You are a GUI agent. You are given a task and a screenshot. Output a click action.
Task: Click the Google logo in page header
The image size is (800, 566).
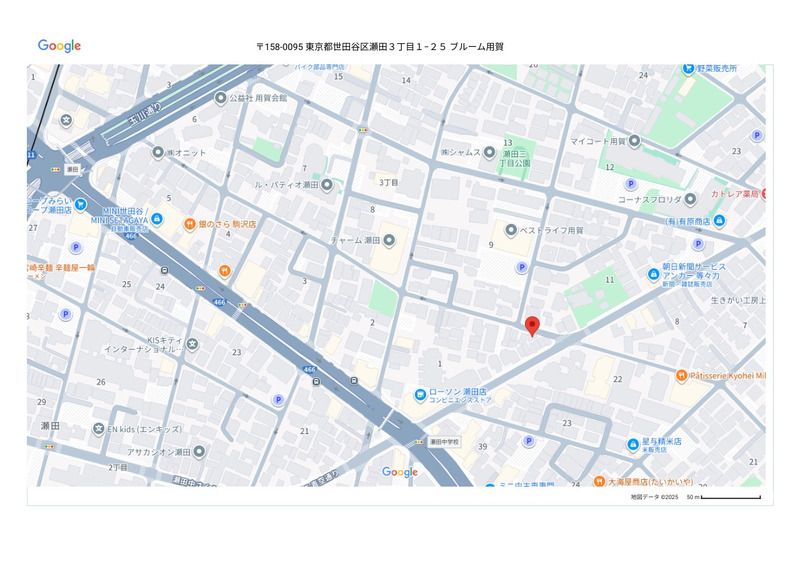click(x=59, y=46)
